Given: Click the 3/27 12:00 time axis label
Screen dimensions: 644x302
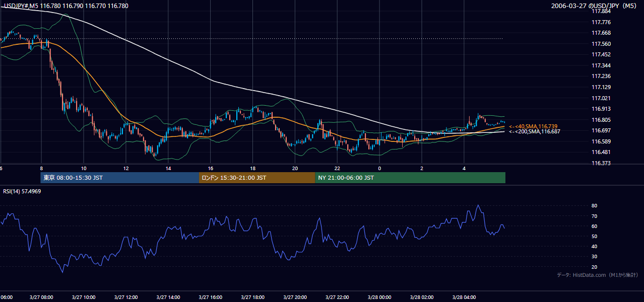Looking at the screenshot, I should click(126, 297).
